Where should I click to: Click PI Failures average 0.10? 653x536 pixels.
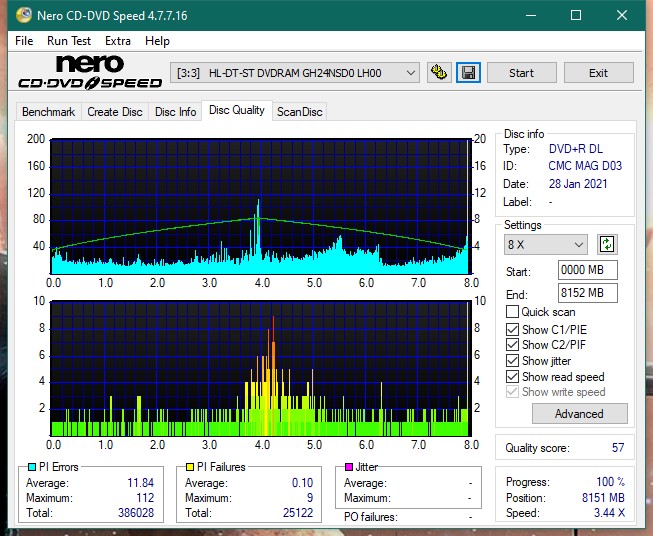pos(302,483)
